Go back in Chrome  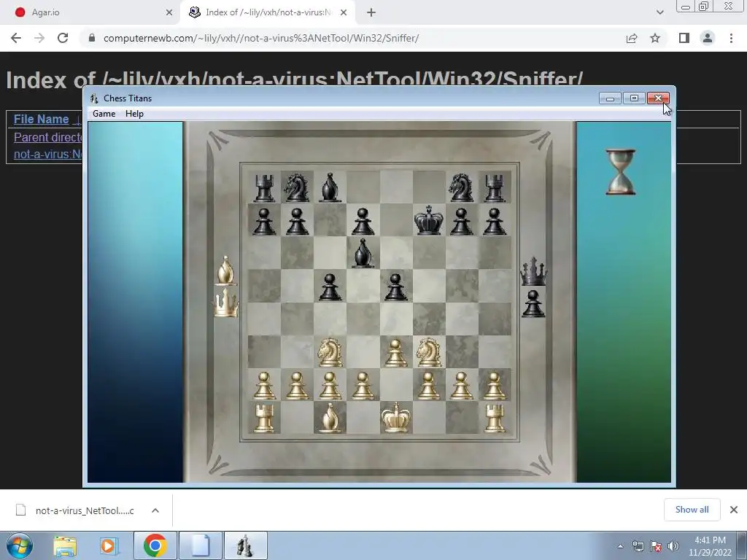point(16,38)
